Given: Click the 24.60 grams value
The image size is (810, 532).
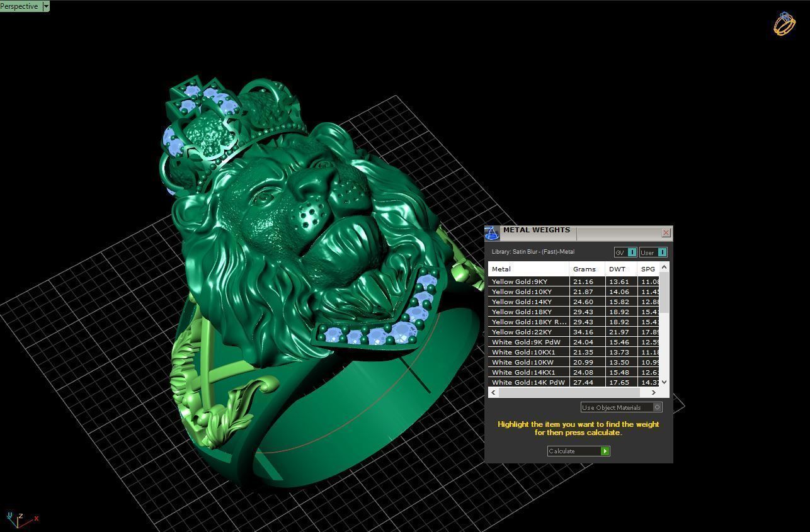Looking at the screenshot, I should tap(583, 302).
